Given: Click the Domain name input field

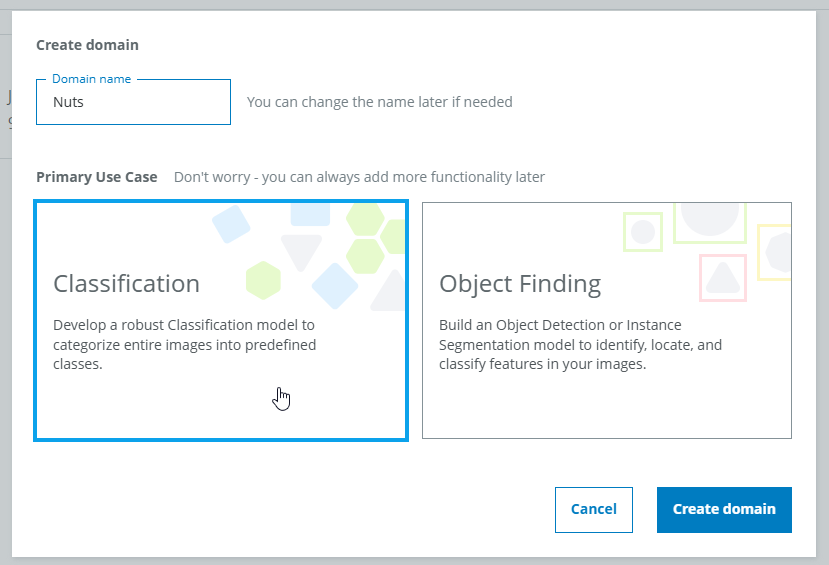Looking at the screenshot, I should click(133, 102).
